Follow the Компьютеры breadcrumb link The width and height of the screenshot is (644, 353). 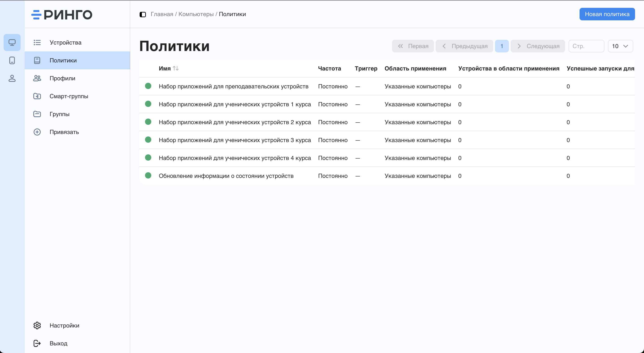[x=196, y=14]
